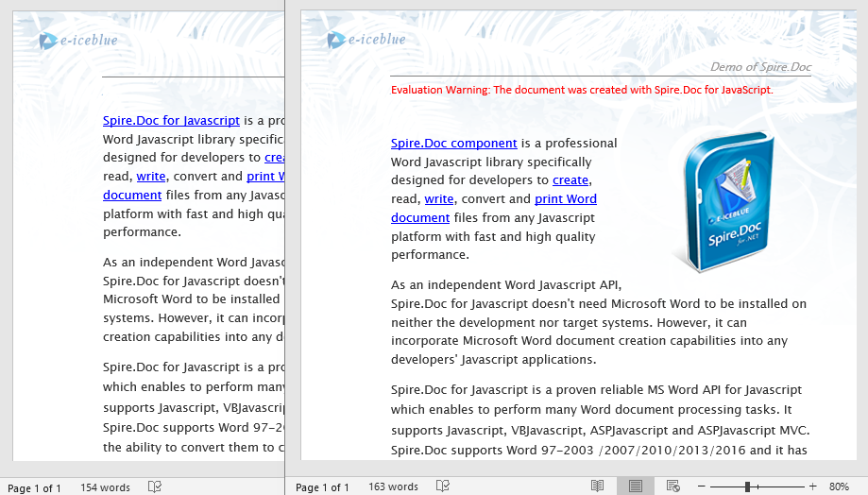Follow the 'write' link in left document
Screen dimensions: 868x495
click(151, 176)
